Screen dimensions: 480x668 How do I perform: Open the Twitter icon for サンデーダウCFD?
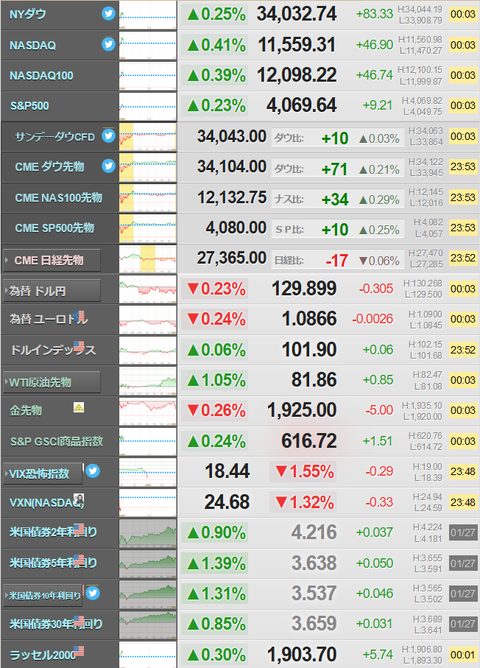coord(108,136)
